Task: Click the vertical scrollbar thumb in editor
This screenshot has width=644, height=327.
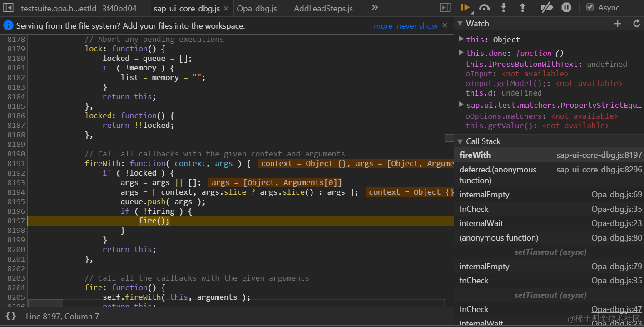Action: (x=449, y=138)
